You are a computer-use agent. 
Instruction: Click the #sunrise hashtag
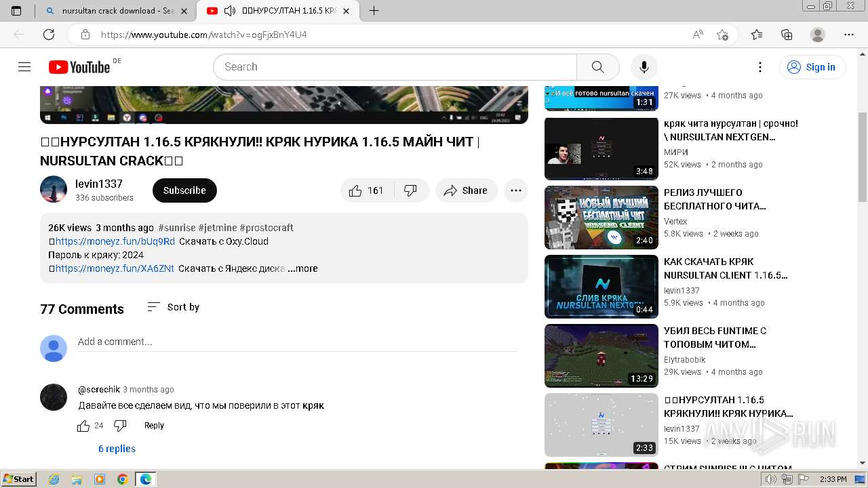point(176,228)
